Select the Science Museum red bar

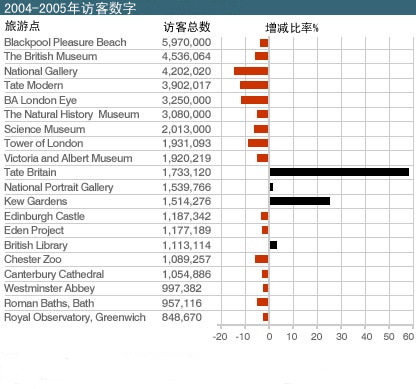coord(261,129)
